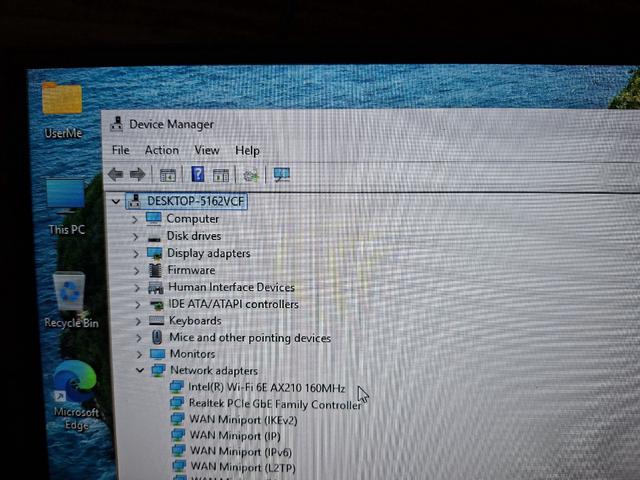Open the Action menu
The height and width of the screenshot is (480, 640).
pos(162,150)
